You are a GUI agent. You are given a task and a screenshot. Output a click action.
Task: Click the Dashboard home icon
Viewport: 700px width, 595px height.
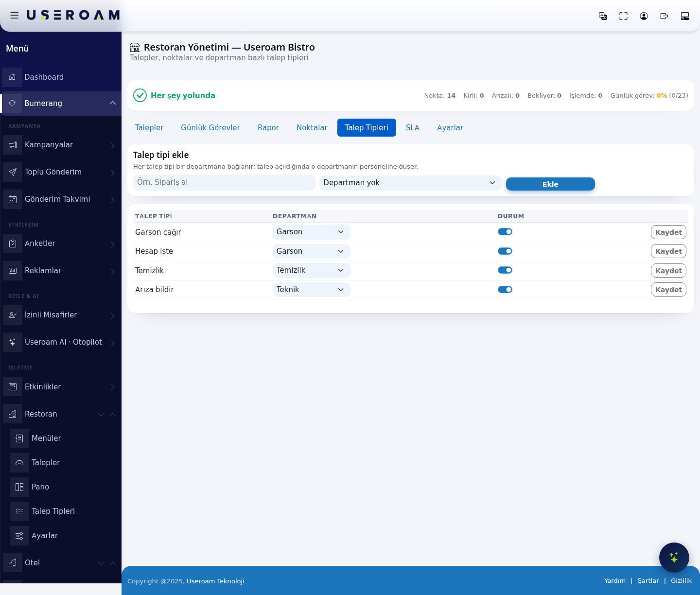point(12,77)
